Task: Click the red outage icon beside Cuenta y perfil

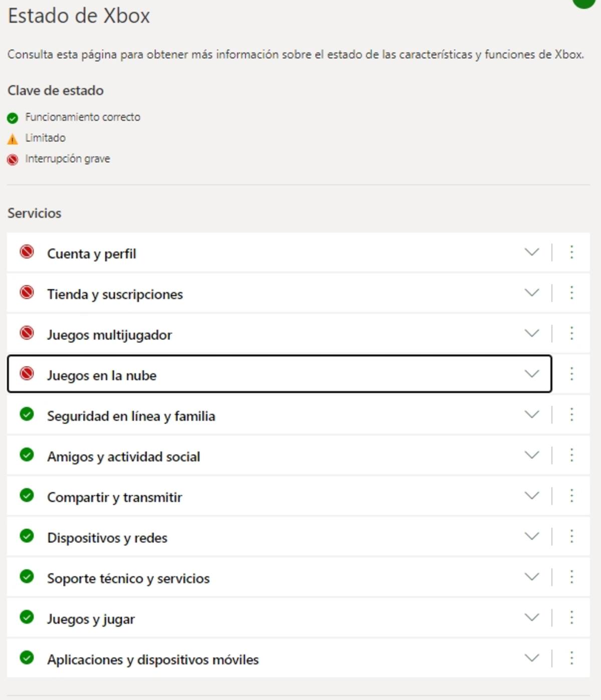Action: pos(27,251)
